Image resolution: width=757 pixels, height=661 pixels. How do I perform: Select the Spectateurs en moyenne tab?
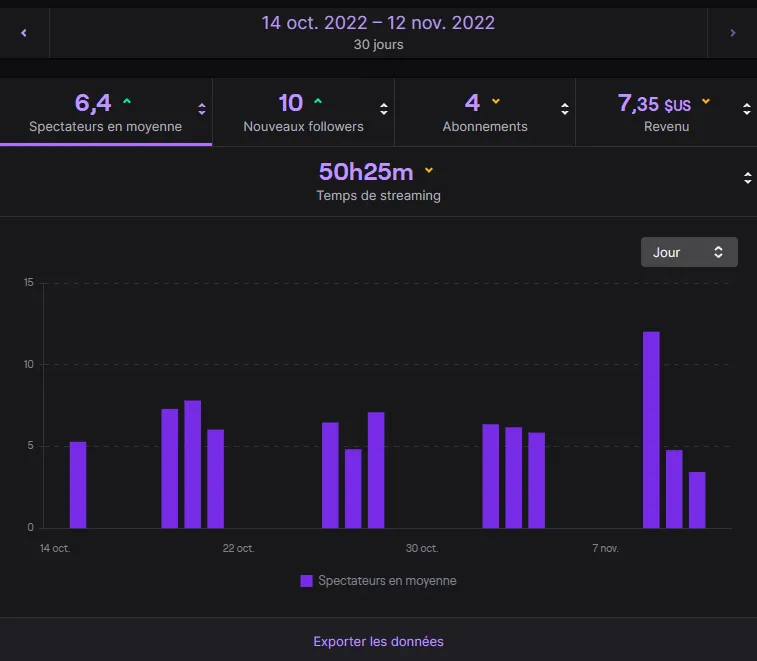106,112
